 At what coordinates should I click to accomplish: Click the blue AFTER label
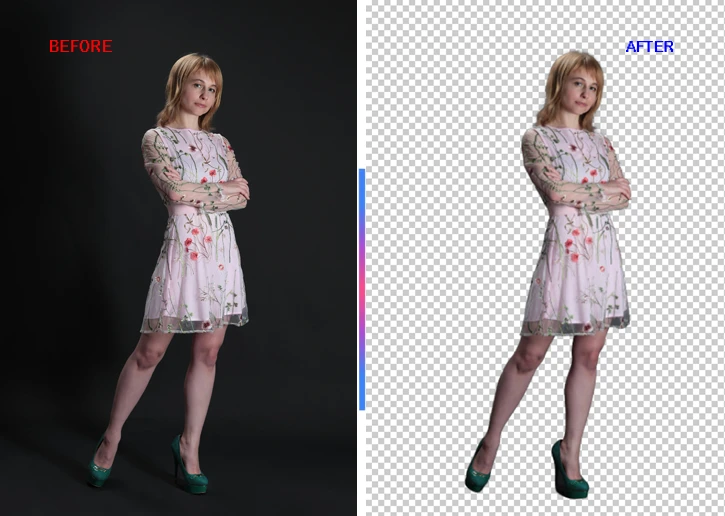pos(649,46)
